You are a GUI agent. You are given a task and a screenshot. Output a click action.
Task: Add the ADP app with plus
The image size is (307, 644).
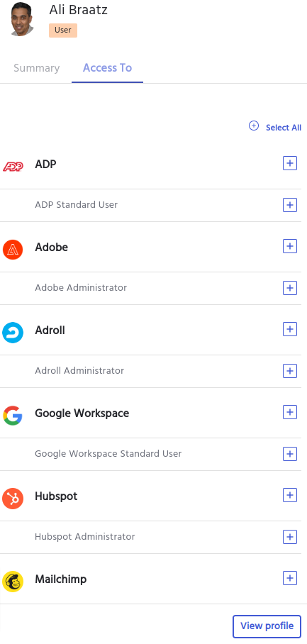coord(290,163)
